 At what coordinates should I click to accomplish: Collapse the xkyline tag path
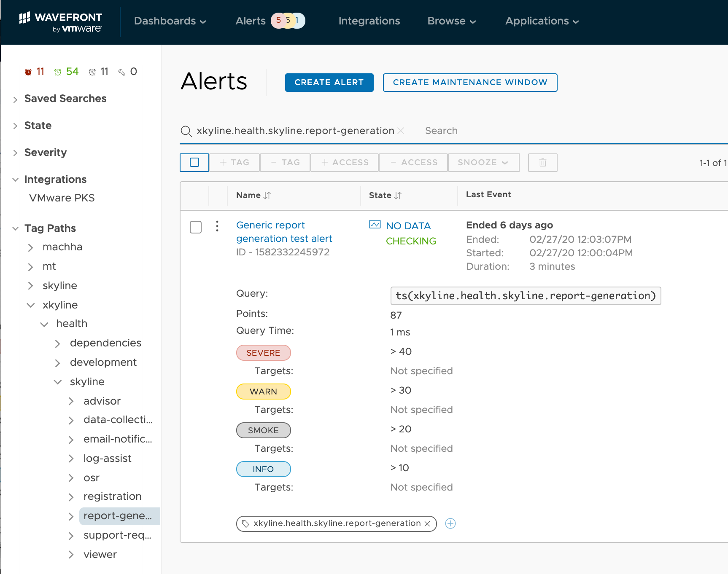point(31,305)
